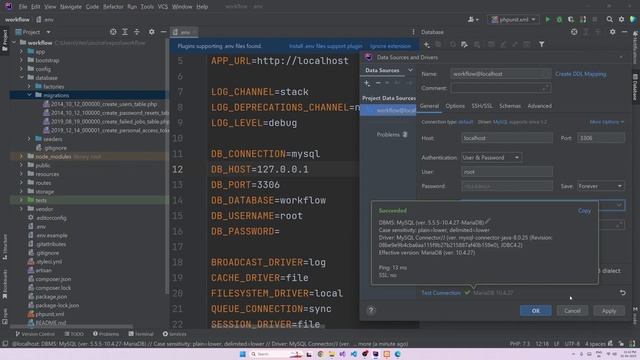Open Authentication User & Password dropdown
The width and height of the screenshot is (640, 360).
point(491,158)
